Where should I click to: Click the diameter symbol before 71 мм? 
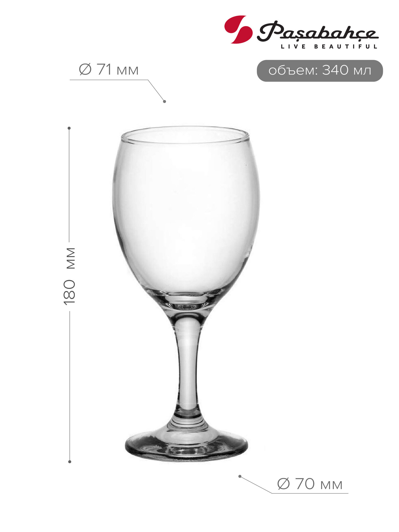85,70
